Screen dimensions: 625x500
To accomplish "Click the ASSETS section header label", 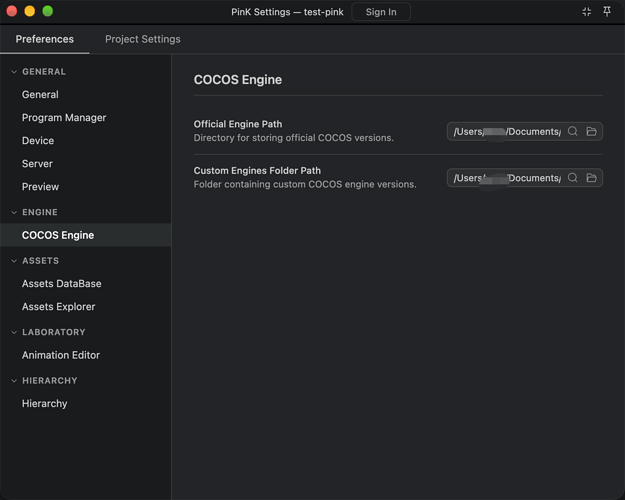I will coord(41,261).
